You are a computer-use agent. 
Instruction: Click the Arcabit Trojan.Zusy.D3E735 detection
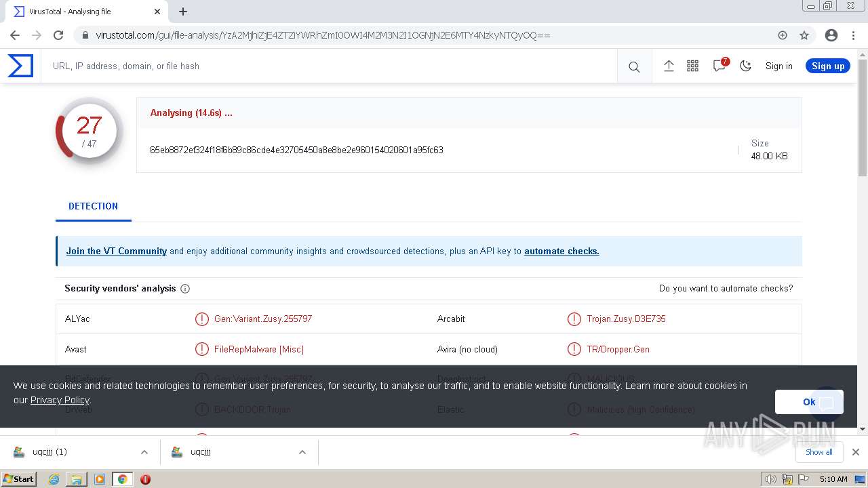click(626, 319)
